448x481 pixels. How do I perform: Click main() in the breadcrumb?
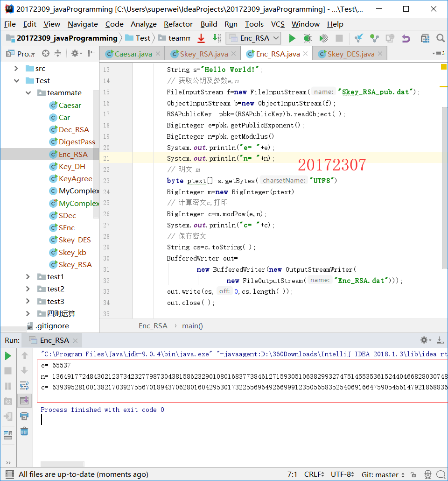tap(192, 326)
